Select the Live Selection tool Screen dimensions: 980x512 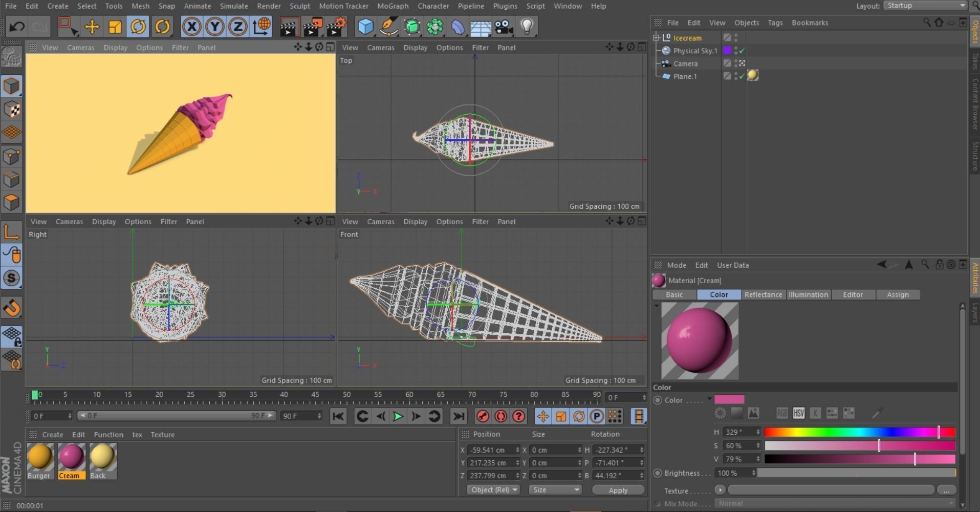coord(68,26)
